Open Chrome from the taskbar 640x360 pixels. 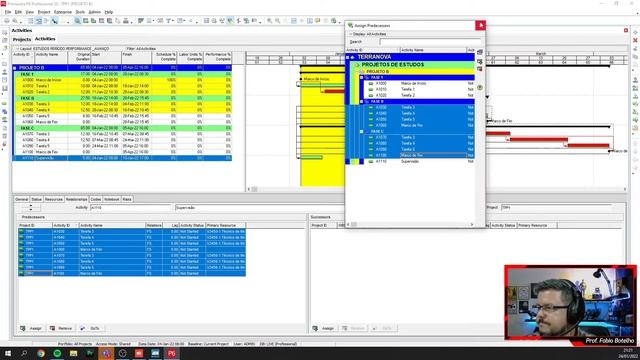tap(41, 353)
